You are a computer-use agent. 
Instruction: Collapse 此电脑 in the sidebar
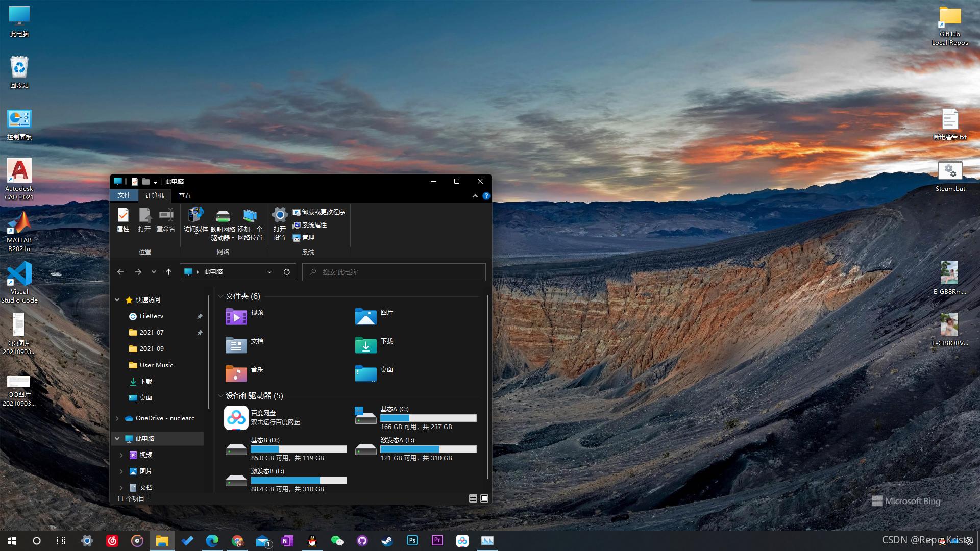click(x=116, y=438)
